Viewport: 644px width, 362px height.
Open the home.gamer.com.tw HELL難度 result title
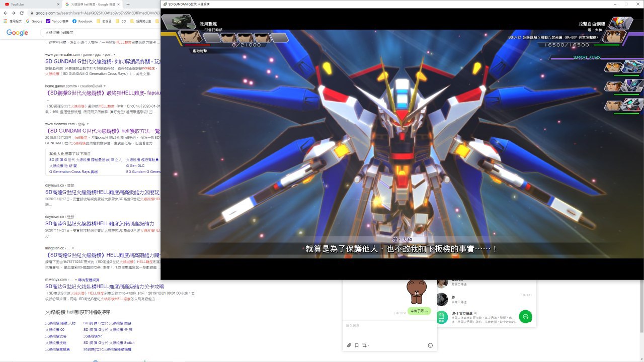103,93
